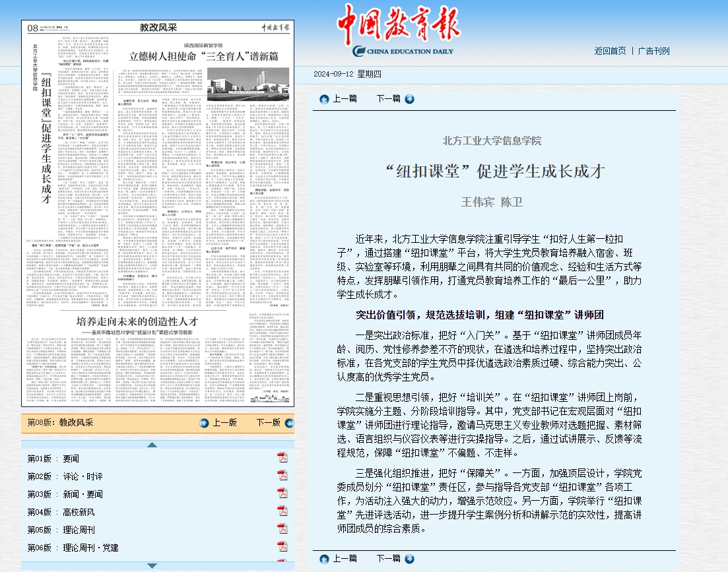Go to 返回首页 link
The height and width of the screenshot is (572, 728).
coord(610,51)
